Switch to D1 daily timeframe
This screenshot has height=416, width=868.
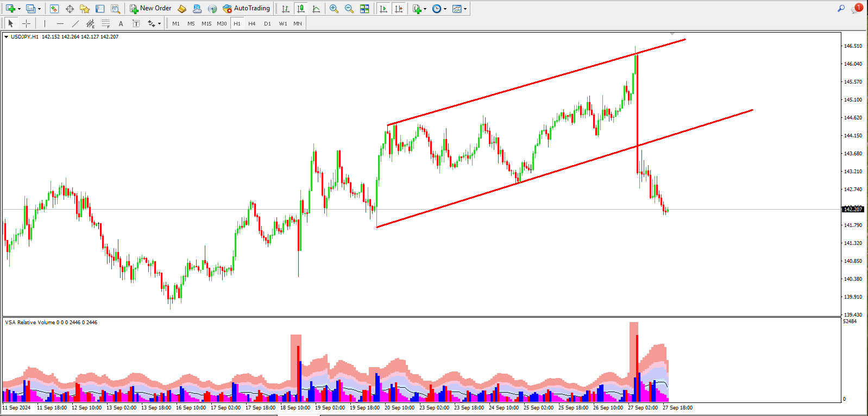[x=267, y=23]
